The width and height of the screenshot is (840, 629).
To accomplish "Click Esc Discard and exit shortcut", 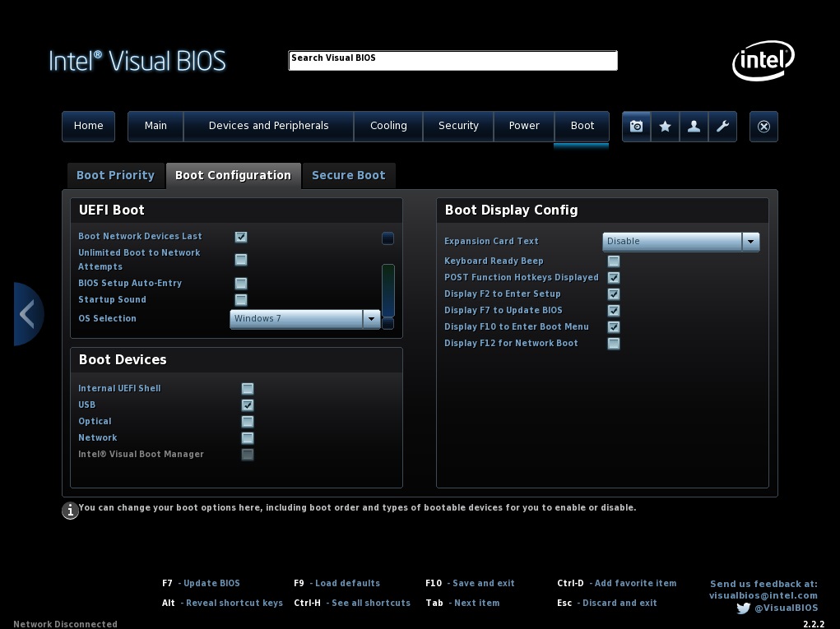I will pyautogui.click(x=607, y=604).
